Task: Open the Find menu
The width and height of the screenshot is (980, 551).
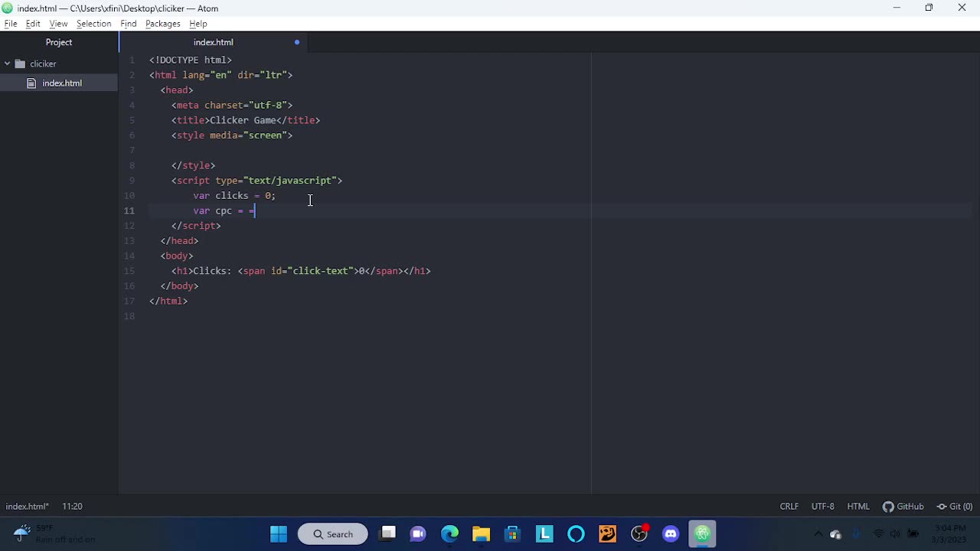Action: coord(129,24)
